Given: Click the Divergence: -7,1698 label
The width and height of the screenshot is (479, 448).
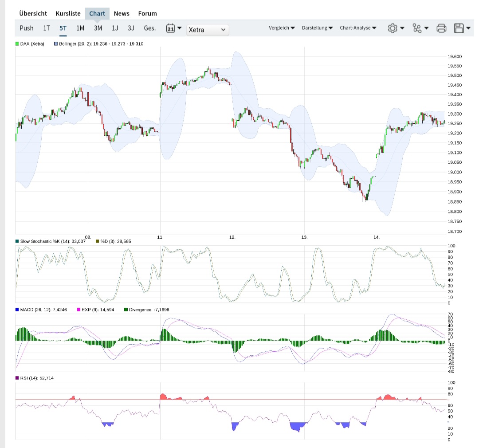Looking at the screenshot, I should tap(149, 310).
